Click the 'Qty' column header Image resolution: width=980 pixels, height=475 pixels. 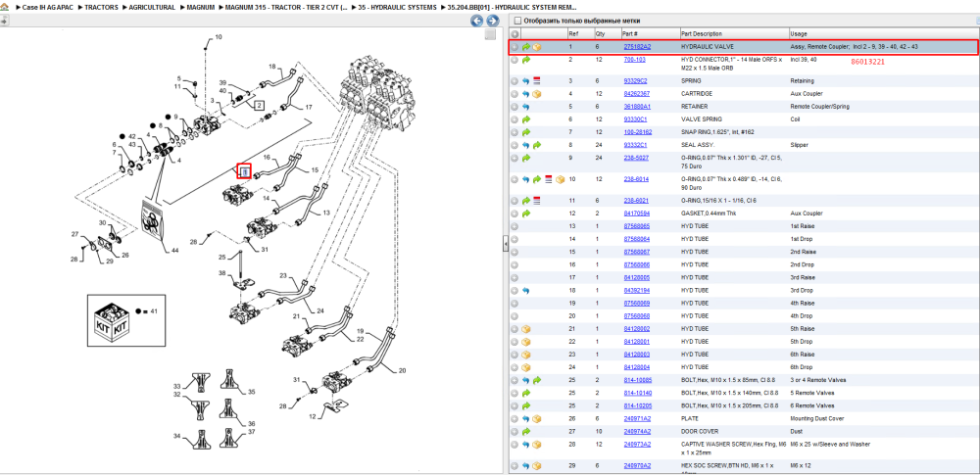click(601, 33)
